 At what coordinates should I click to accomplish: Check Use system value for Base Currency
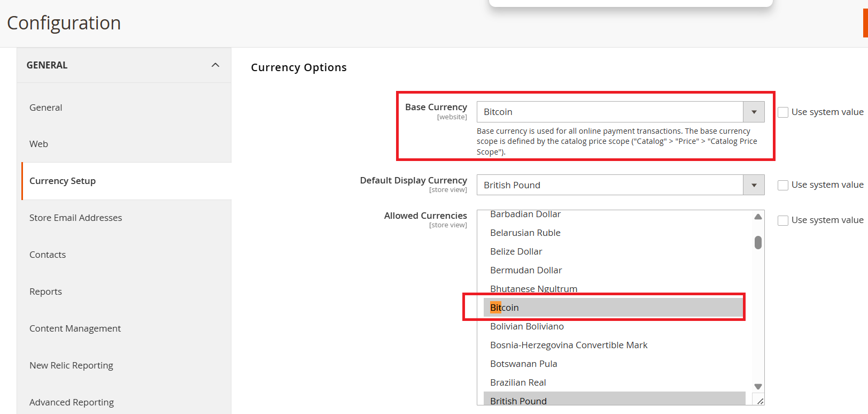click(x=783, y=112)
